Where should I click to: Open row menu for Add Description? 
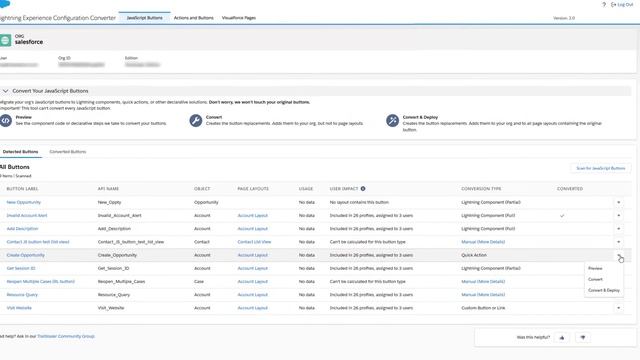coord(618,229)
